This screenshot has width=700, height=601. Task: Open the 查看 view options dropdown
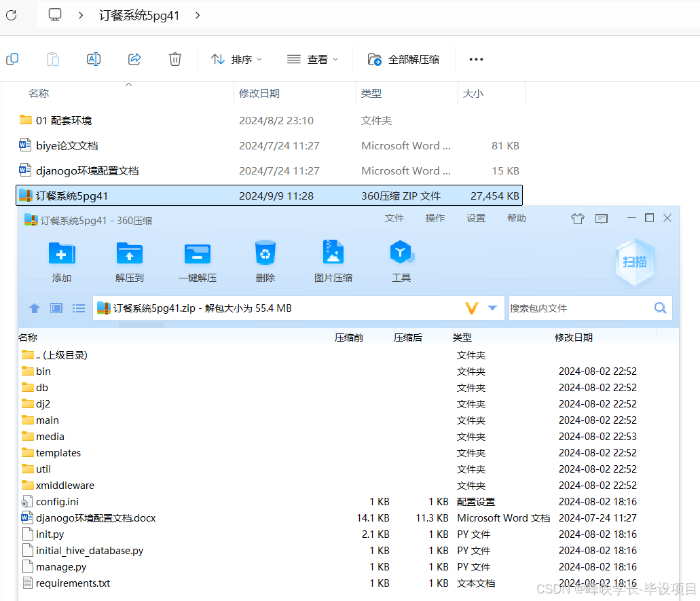312,59
